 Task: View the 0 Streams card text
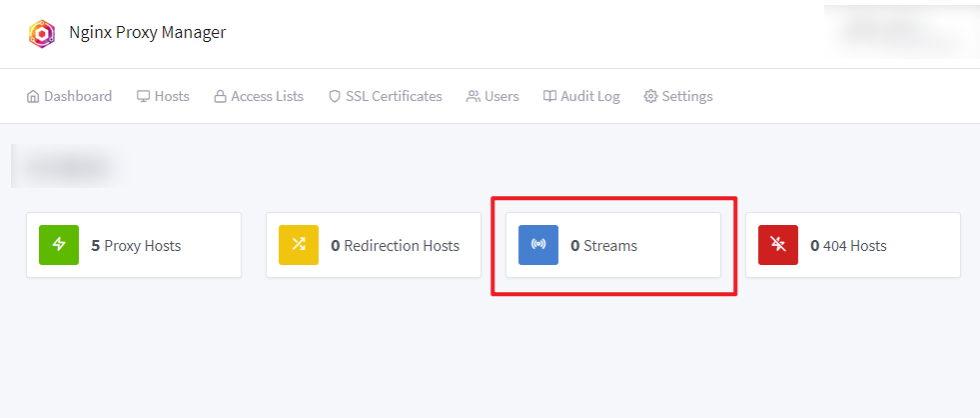pyautogui.click(x=604, y=245)
